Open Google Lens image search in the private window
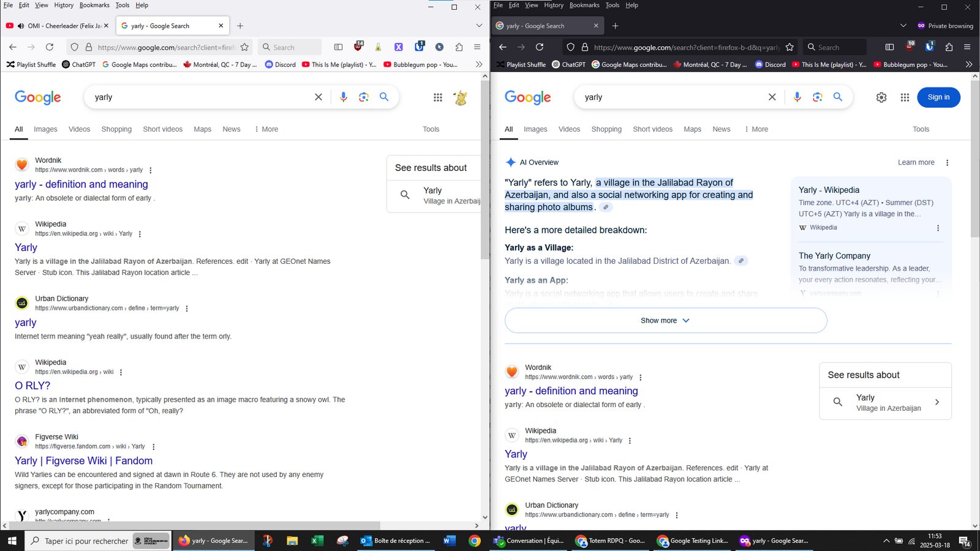The width and height of the screenshot is (980, 551). click(817, 97)
